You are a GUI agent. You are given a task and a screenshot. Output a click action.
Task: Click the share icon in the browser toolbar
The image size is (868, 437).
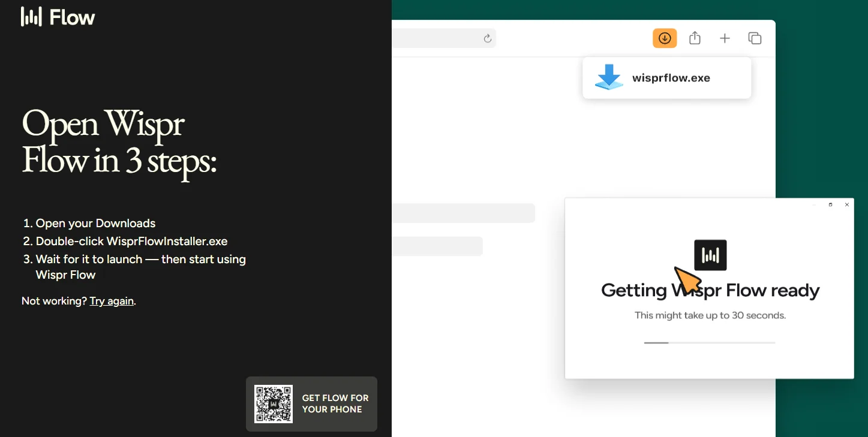coord(695,38)
